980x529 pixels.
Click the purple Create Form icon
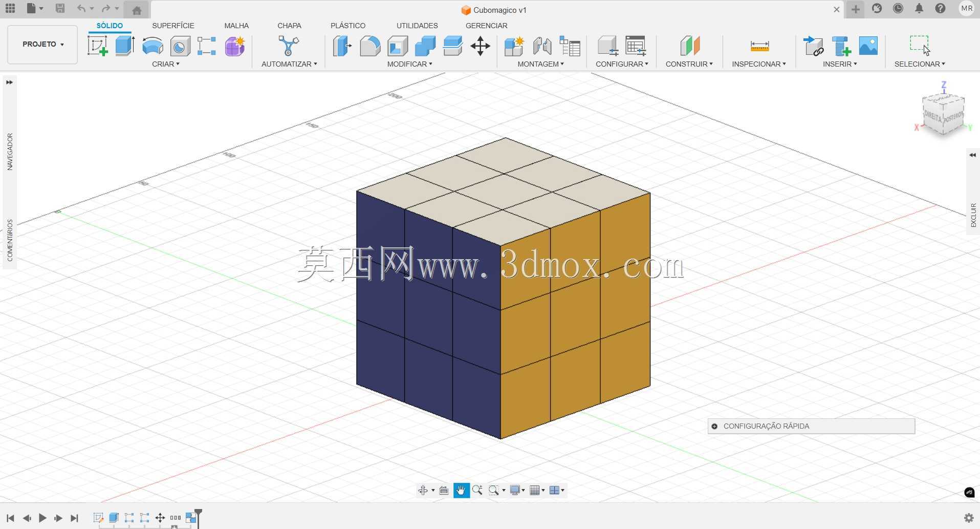(x=235, y=46)
